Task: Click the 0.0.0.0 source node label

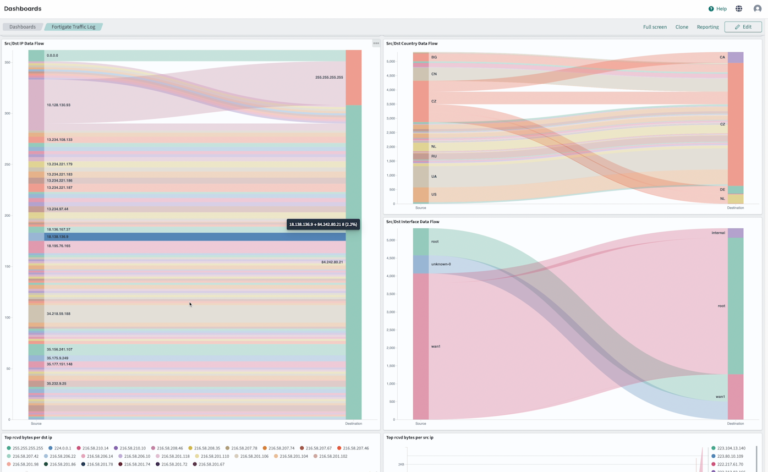Action: 52,55
